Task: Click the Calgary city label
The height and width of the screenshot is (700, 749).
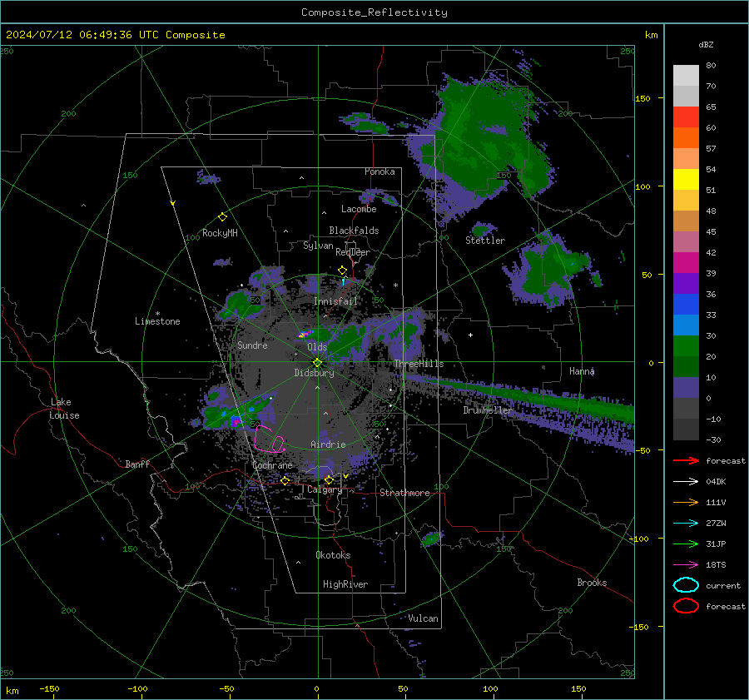Action: click(x=325, y=489)
